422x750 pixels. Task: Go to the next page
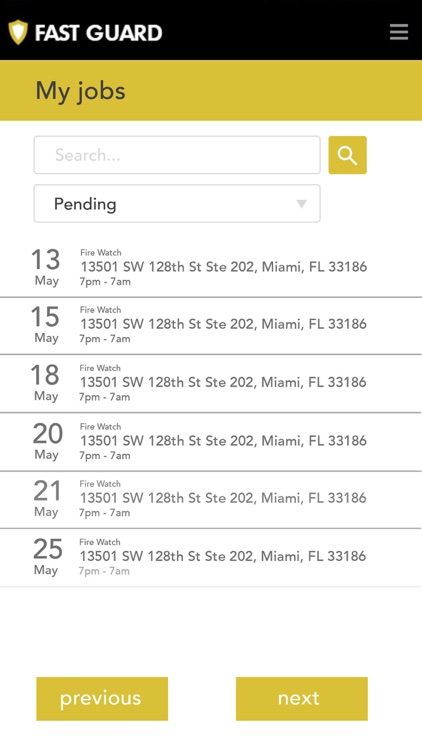click(301, 698)
